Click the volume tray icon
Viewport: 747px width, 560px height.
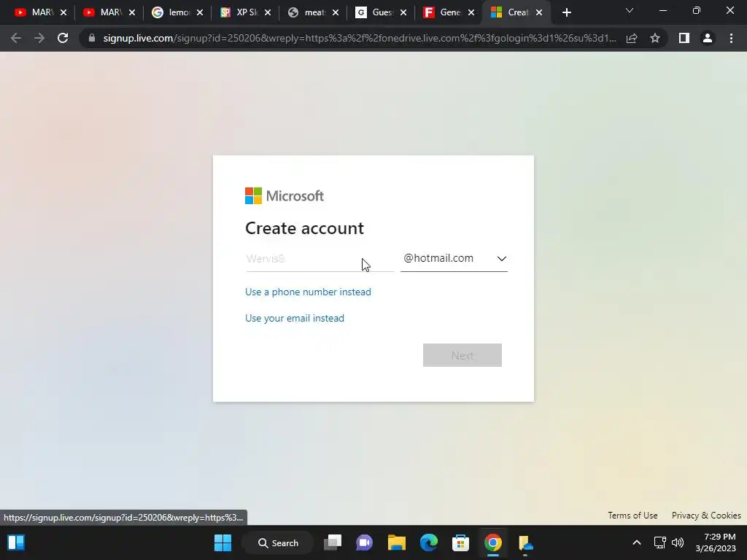coord(678,542)
